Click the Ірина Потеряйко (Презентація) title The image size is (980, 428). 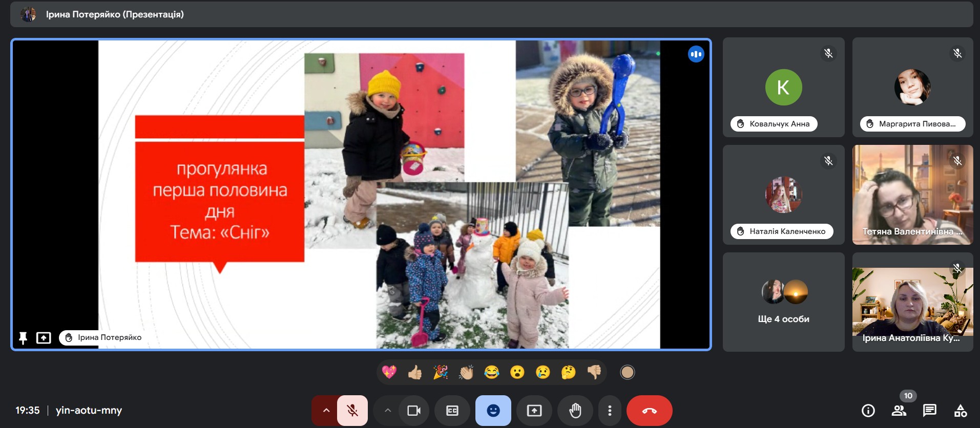click(115, 14)
